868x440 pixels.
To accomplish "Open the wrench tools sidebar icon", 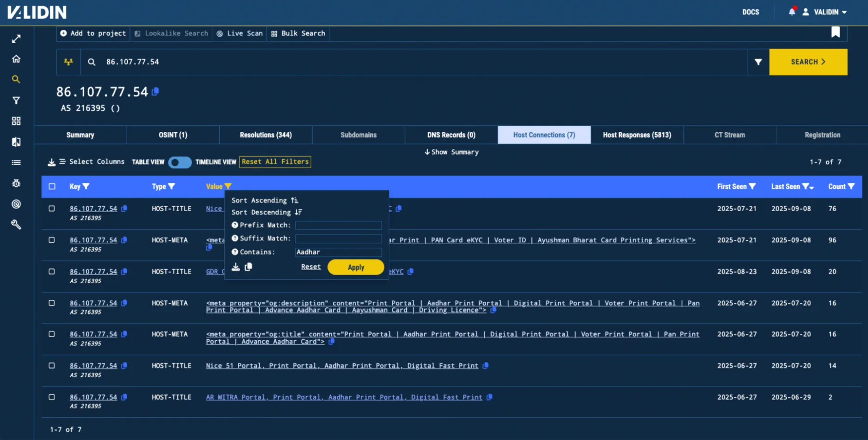I will [16, 225].
